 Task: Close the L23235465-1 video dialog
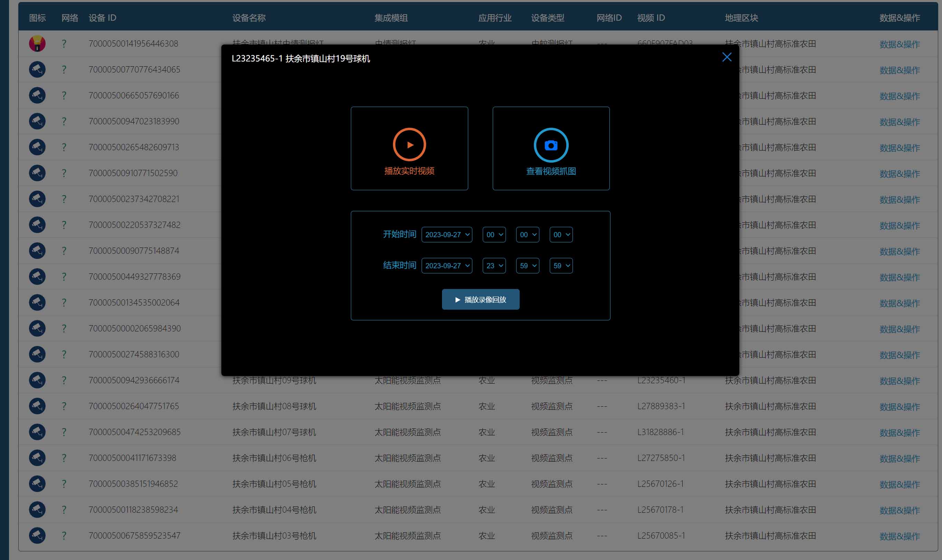(727, 57)
